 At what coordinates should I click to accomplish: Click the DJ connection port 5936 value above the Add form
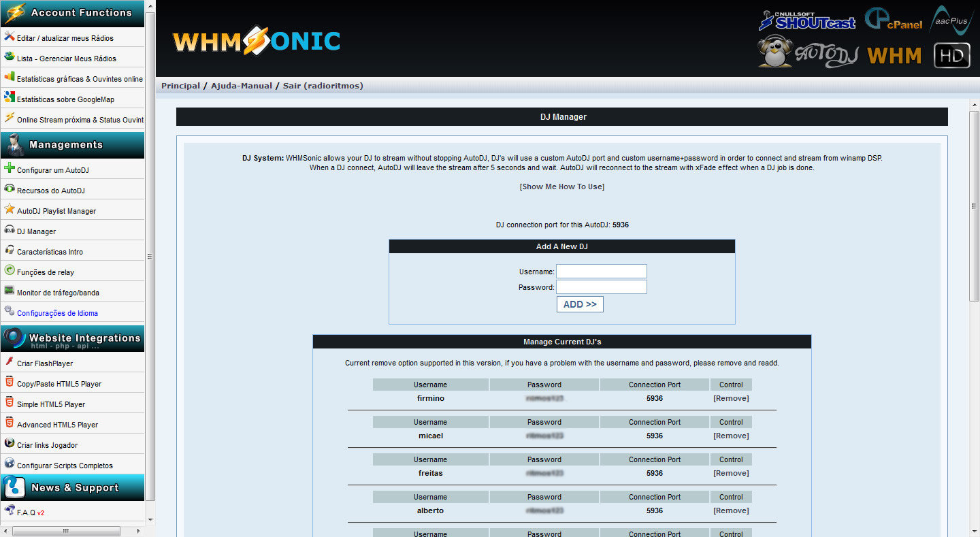tap(621, 225)
